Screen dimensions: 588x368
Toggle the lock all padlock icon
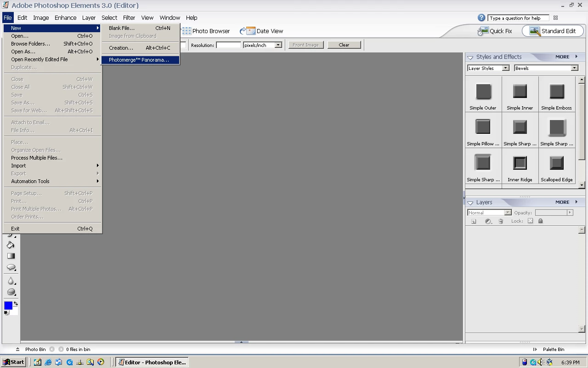point(540,221)
